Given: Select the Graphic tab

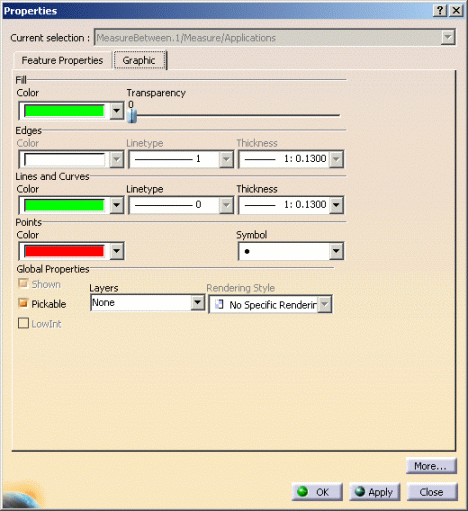Looking at the screenshot, I should point(139,60).
